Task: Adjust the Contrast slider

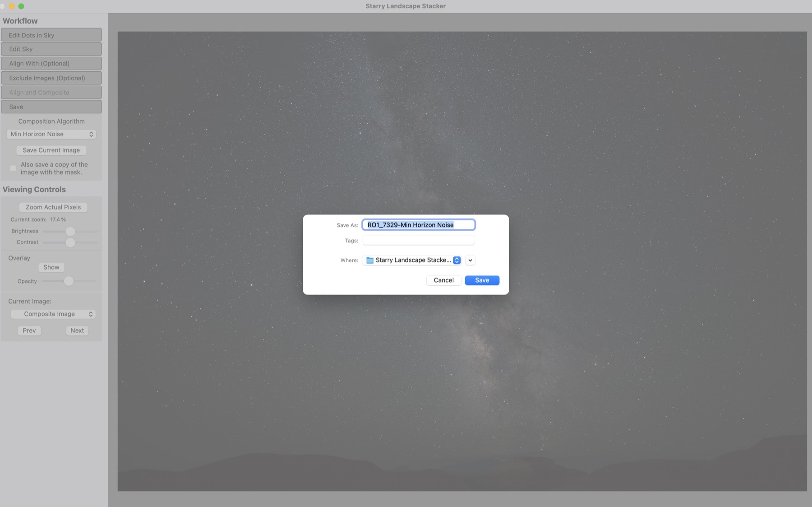Action: 70,243
